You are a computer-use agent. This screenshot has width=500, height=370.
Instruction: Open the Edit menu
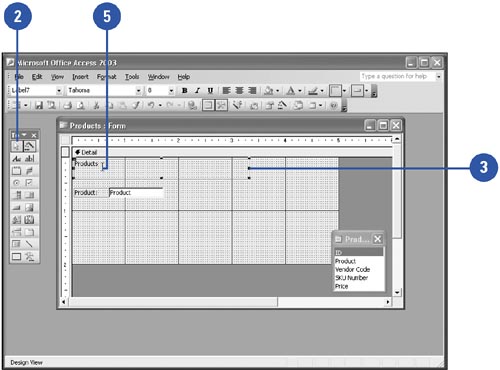[x=37, y=77]
